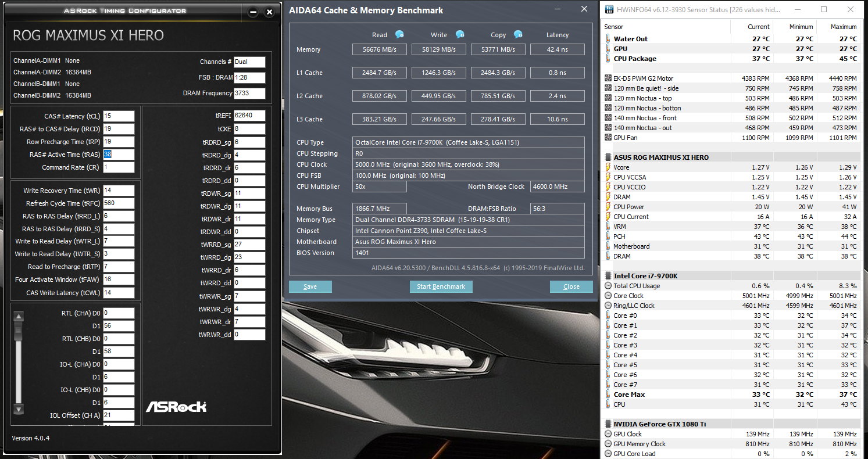Click the Close button in AIDA64 benchmark
868x459 pixels.
tap(571, 286)
